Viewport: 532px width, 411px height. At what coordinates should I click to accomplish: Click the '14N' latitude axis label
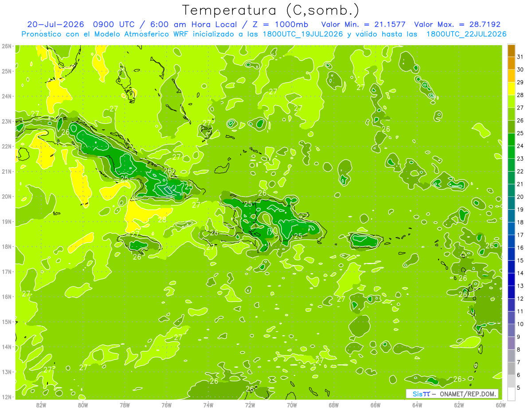click(6, 347)
